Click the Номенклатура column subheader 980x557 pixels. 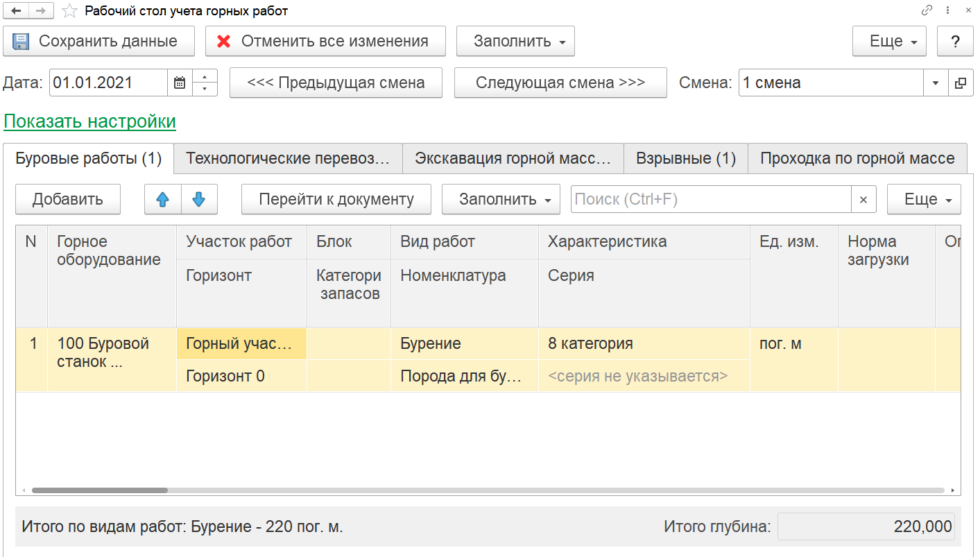pyautogui.click(x=465, y=293)
